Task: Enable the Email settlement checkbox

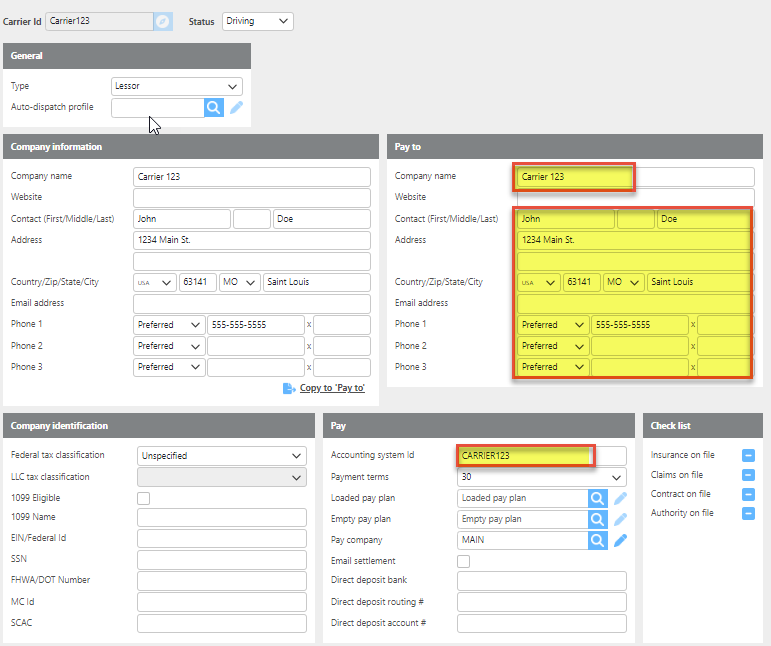Action: tap(464, 561)
